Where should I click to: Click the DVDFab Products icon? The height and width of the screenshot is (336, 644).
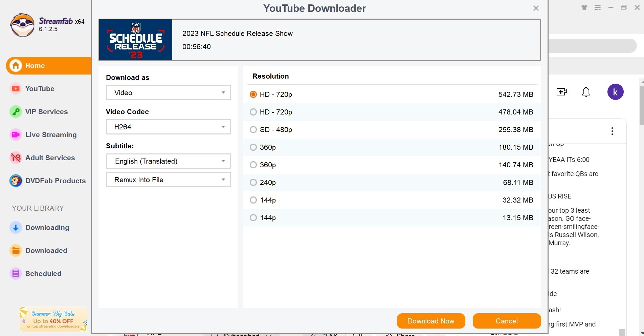[x=16, y=181]
